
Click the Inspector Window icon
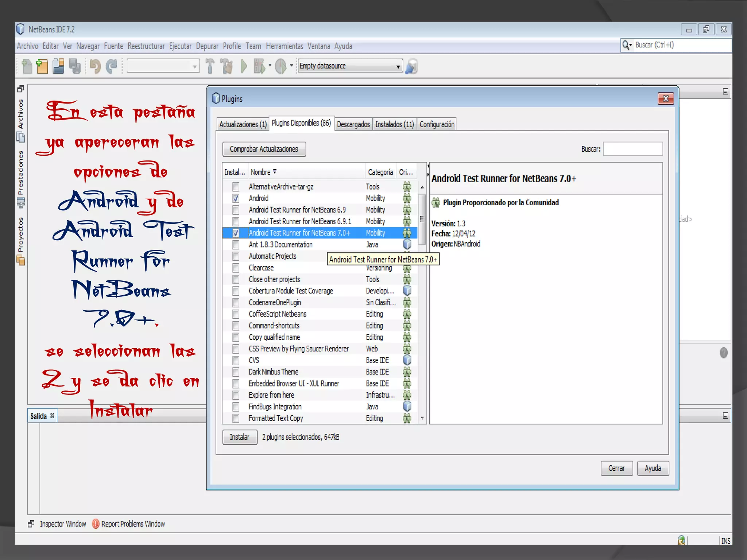tap(31, 524)
